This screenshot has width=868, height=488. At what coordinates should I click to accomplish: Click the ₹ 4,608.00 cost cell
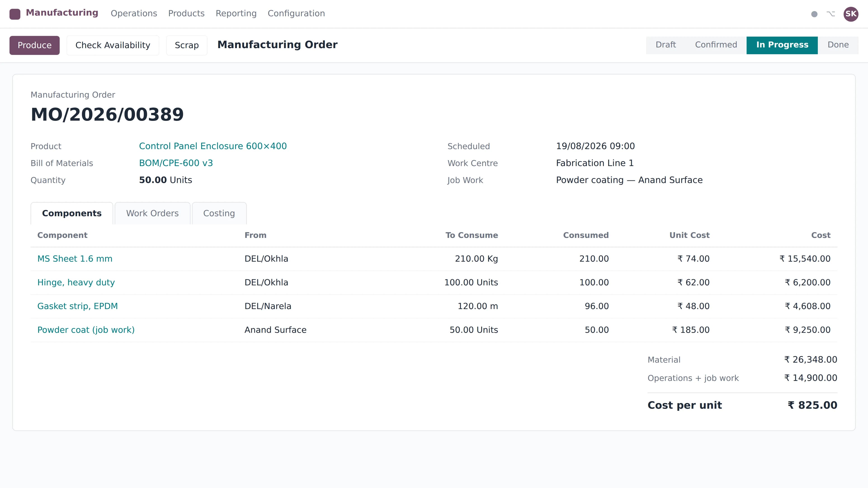[x=807, y=306]
